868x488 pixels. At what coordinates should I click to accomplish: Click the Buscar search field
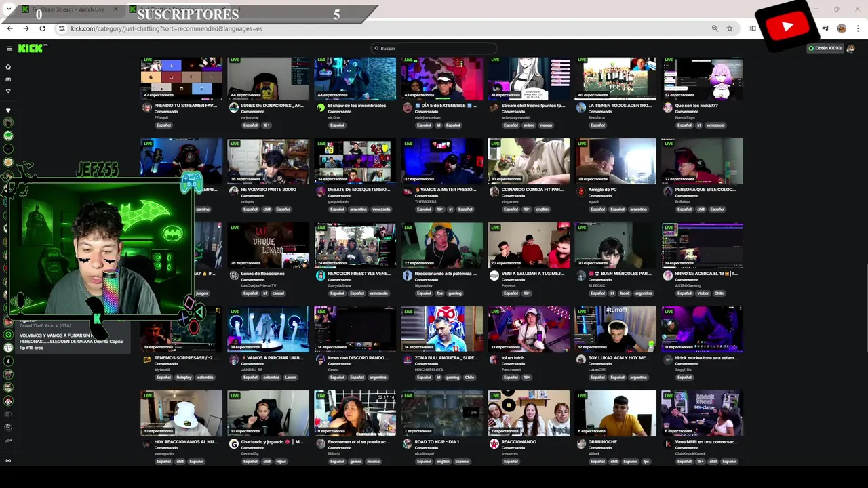click(x=434, y=48)
